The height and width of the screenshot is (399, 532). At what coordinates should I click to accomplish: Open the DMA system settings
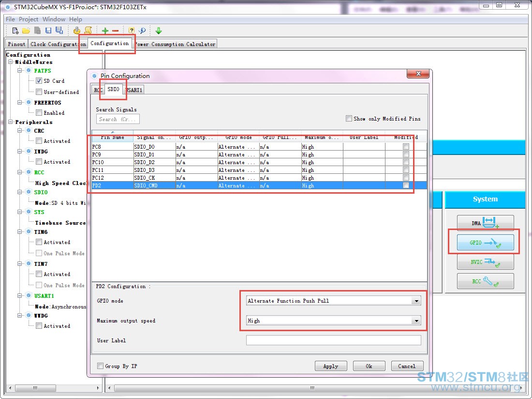click(x=485, y=223)
